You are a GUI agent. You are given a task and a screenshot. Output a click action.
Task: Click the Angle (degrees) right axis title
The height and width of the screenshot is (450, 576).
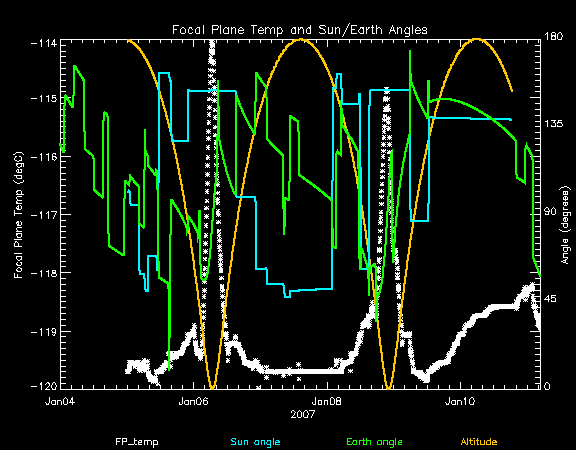(566, 225)
